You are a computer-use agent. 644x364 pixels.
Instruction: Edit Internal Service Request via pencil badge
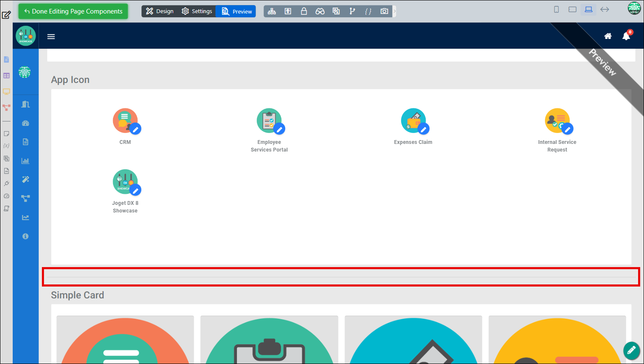click(x=567, y=129)
